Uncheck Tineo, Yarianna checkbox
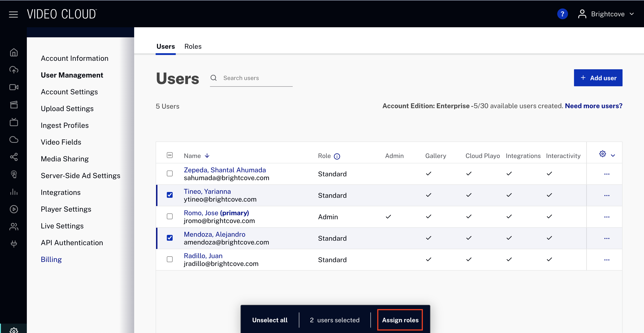The height and width of the screenshot is (333, 644). click(x=169, y=195)
